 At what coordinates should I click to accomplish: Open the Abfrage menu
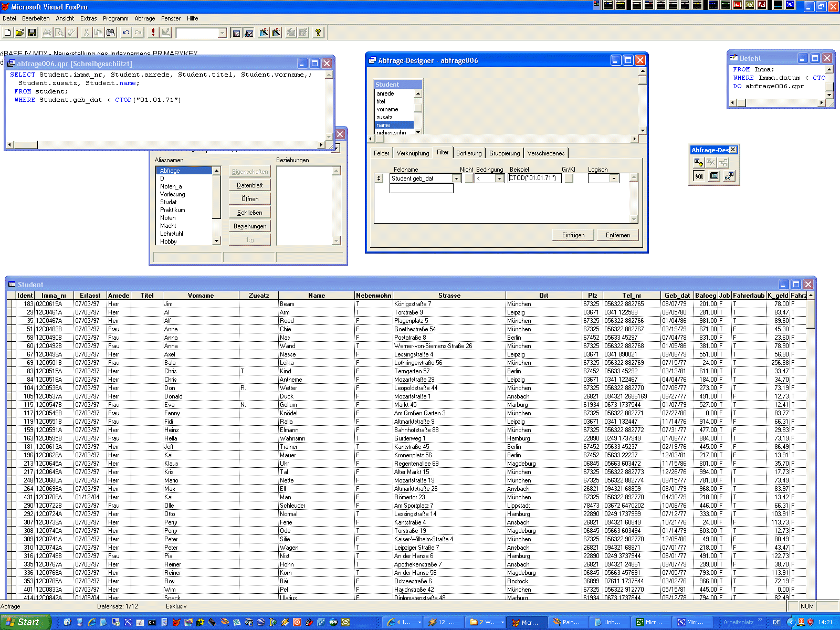[145, 18]
